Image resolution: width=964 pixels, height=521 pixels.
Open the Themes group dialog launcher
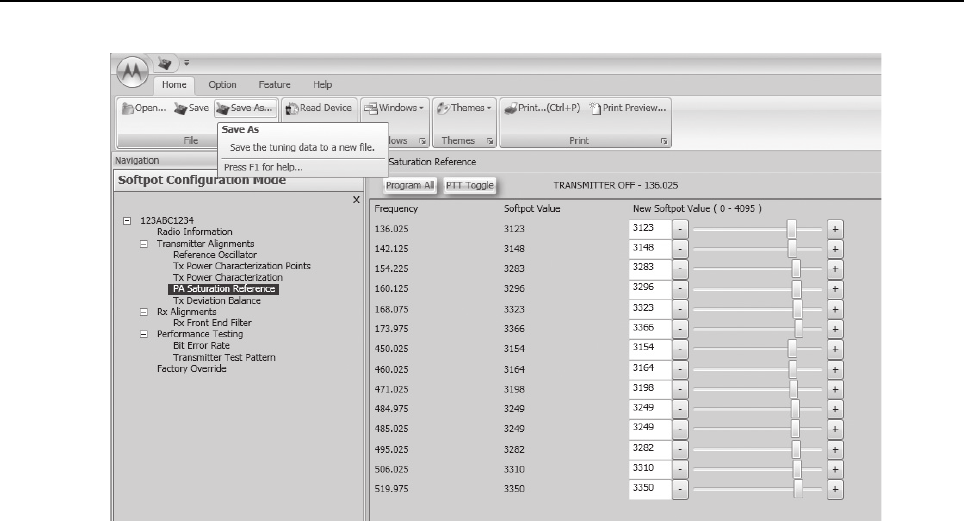(490, 141)
